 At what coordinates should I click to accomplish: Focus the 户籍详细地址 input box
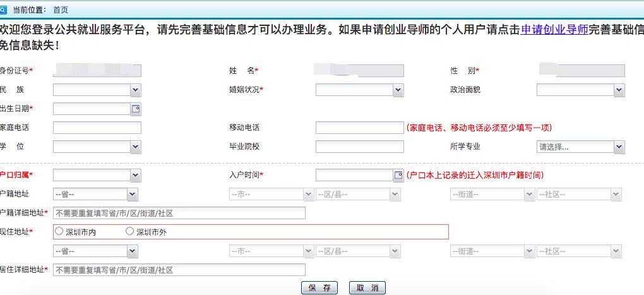[179, 213]
